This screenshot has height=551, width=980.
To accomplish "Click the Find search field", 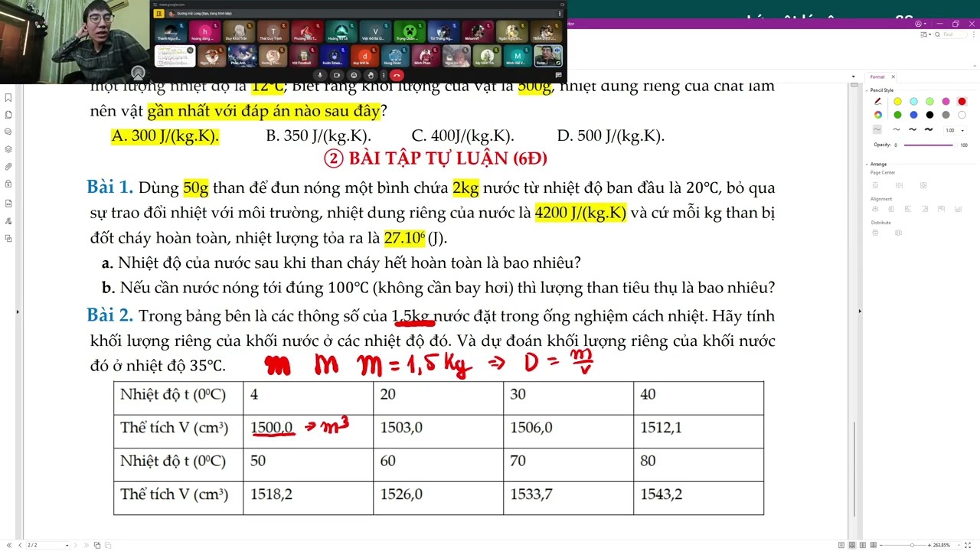I will coord(949,34).
